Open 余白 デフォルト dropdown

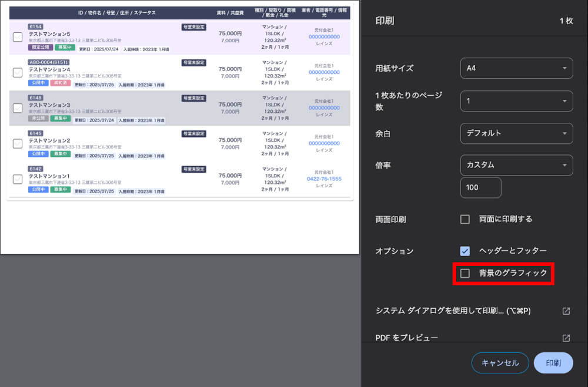point(516,133)
